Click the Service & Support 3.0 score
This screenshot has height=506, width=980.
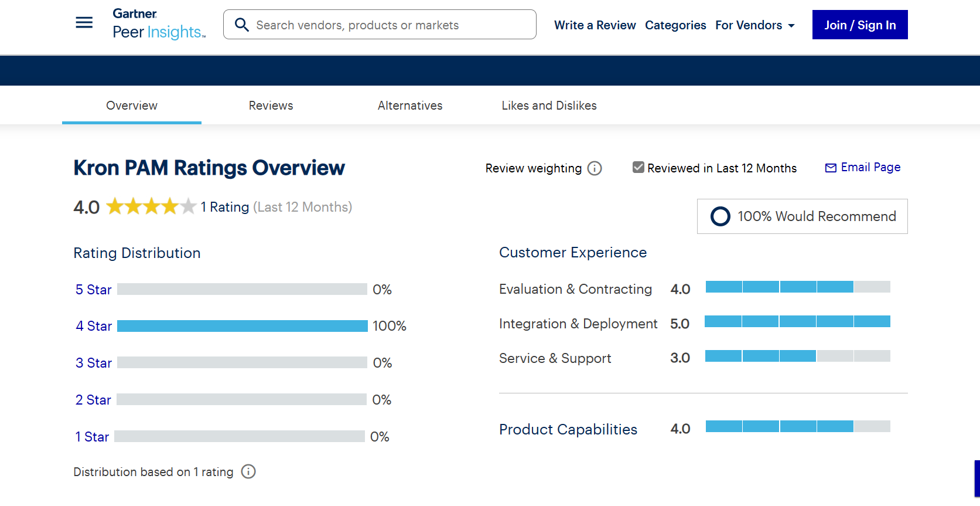click(680, 358)
